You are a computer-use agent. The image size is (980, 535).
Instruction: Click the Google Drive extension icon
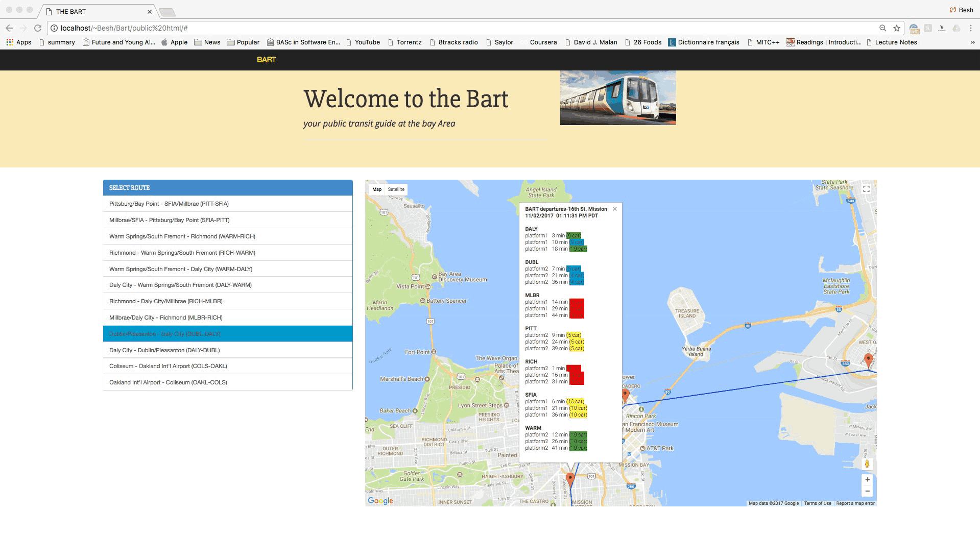(x=957, y=28)
